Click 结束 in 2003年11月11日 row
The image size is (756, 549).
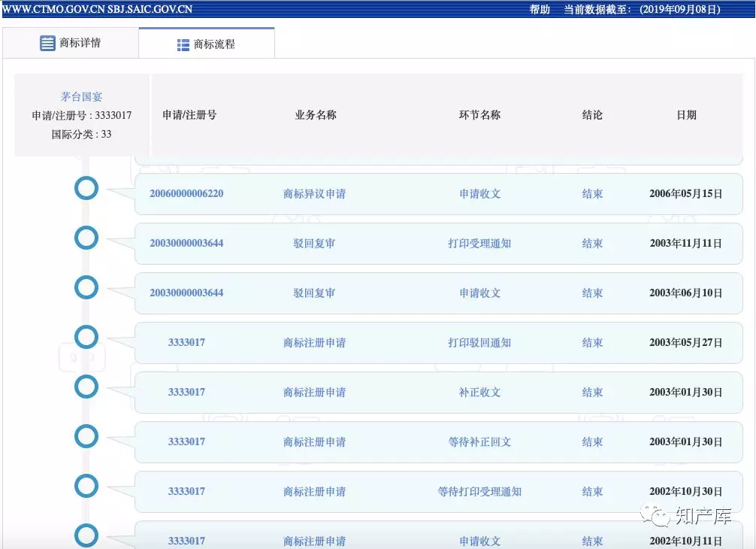point(592,244)
